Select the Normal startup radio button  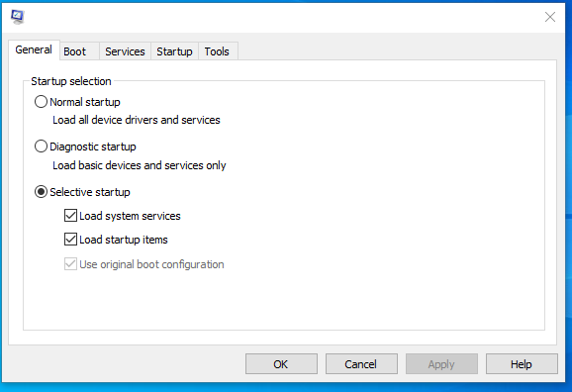[41, 102]
